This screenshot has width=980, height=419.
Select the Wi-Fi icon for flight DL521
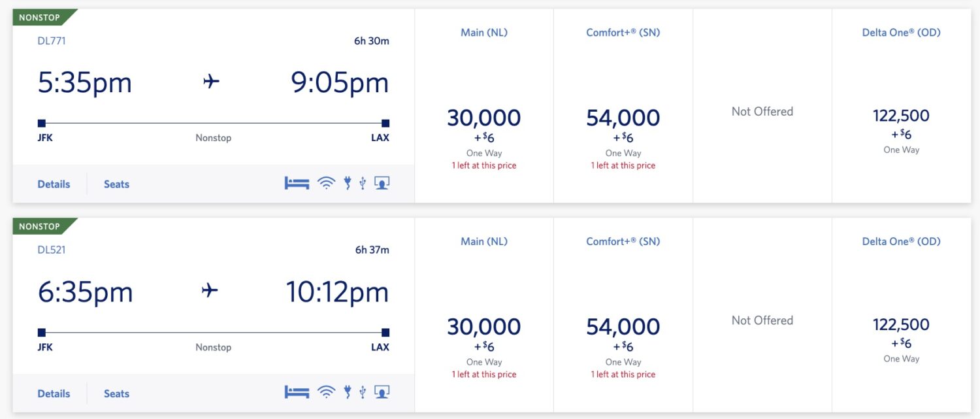(327, 391)
